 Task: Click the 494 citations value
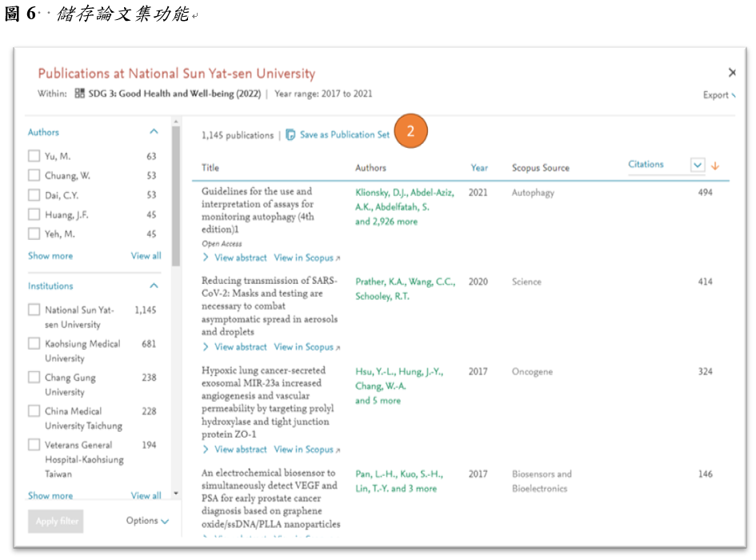(705, 192)
